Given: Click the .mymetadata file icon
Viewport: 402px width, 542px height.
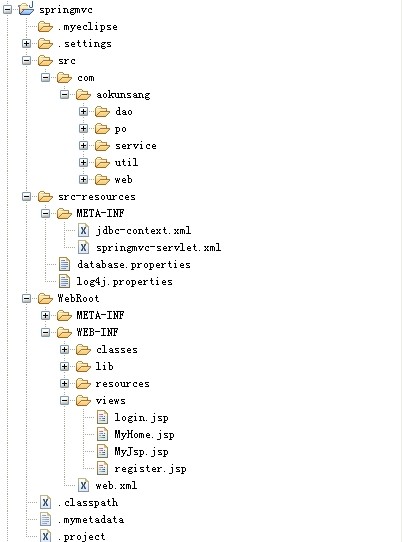Looking at the screenshot, I should pyautogui.click(x=45, y=519).
